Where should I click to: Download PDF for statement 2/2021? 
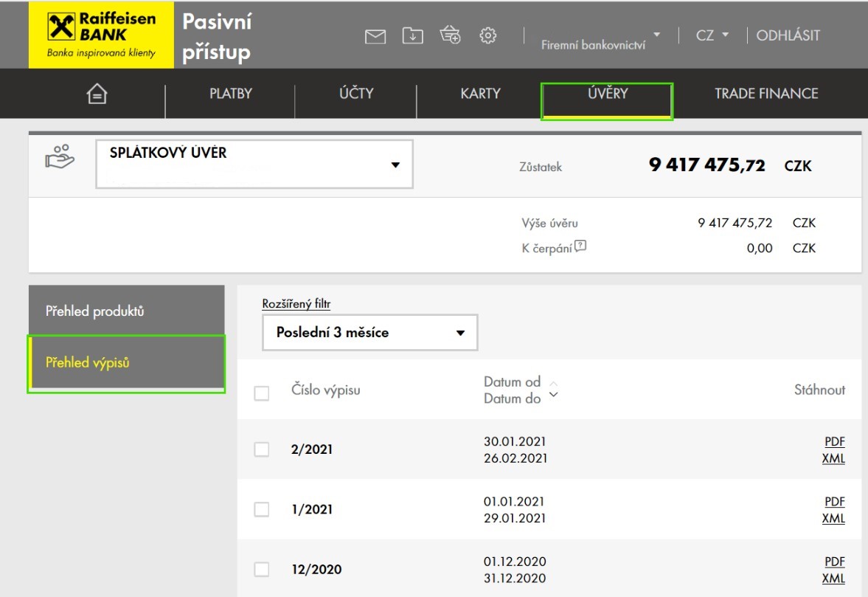click(x=835, y=441)
